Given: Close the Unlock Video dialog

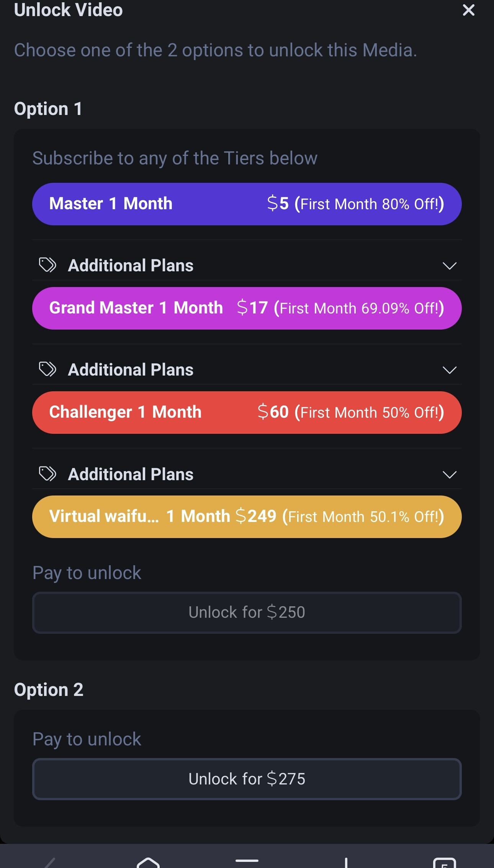Looking at the screenshot, I should (x=468, y=10).
